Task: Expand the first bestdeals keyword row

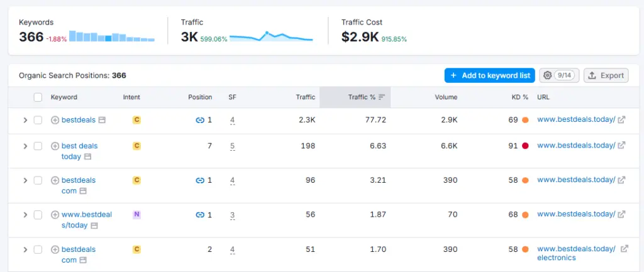Action: coord(25,120)
